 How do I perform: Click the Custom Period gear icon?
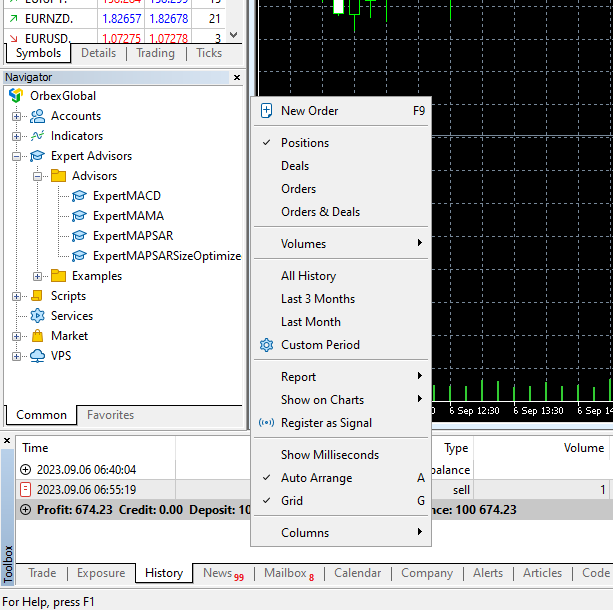[x=266, y=345]
